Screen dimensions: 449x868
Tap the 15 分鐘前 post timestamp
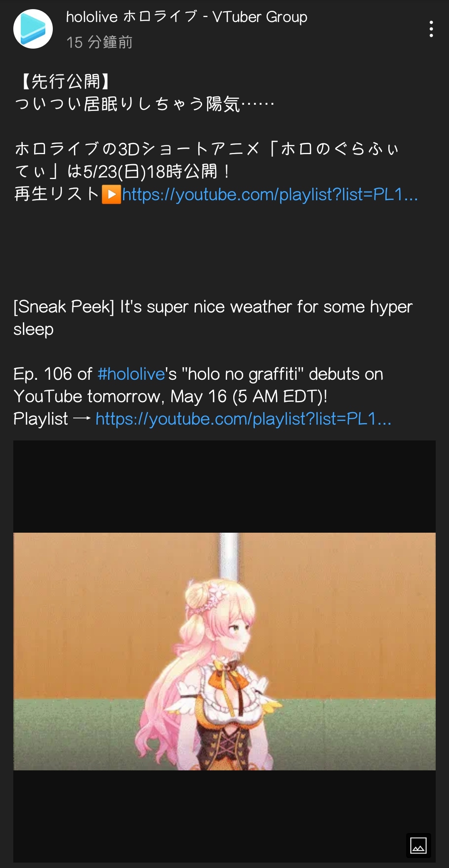[x=99, y=42]
